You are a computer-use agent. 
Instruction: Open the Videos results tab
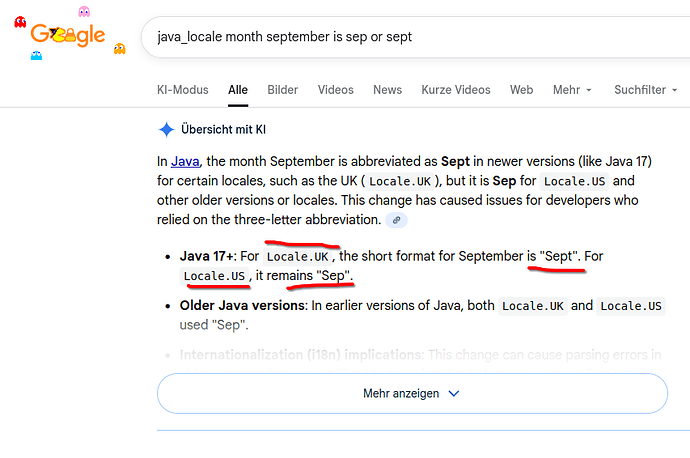pos(336,90)
